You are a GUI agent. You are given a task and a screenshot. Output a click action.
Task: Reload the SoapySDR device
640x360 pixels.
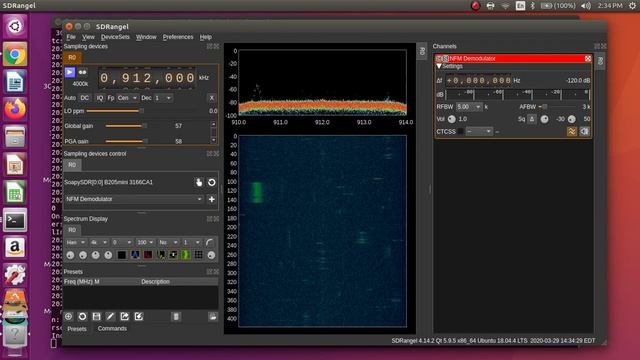point(211,182)
